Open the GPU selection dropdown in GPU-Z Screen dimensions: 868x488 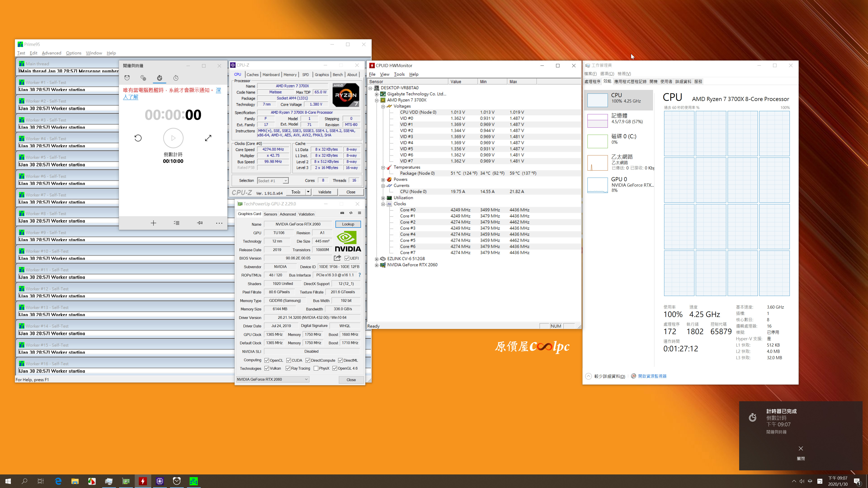[x=273, y=379]
